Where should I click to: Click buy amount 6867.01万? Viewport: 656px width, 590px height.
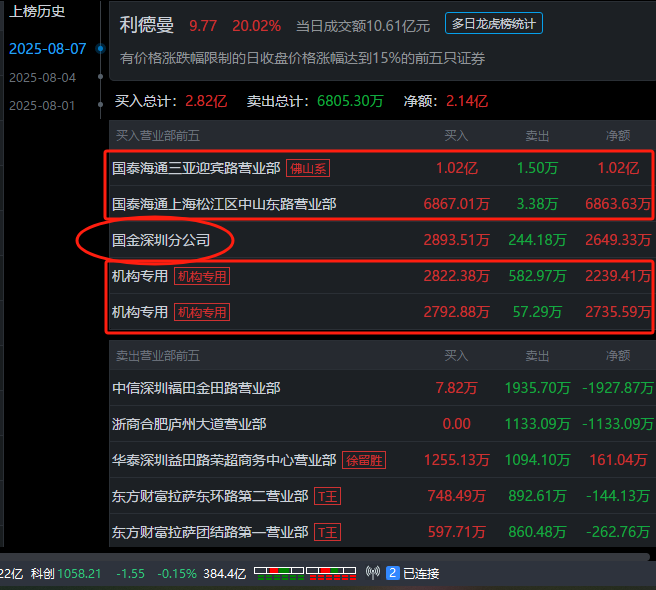click(x=456, y=204)
